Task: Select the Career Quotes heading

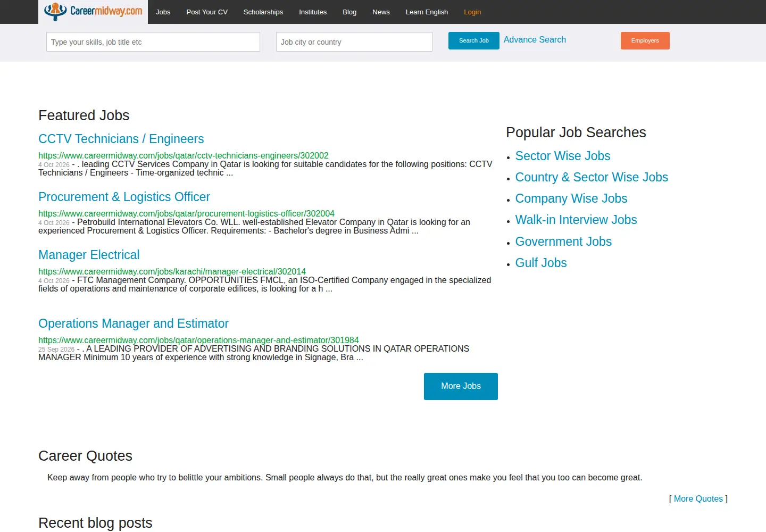Action: [85, 456]
